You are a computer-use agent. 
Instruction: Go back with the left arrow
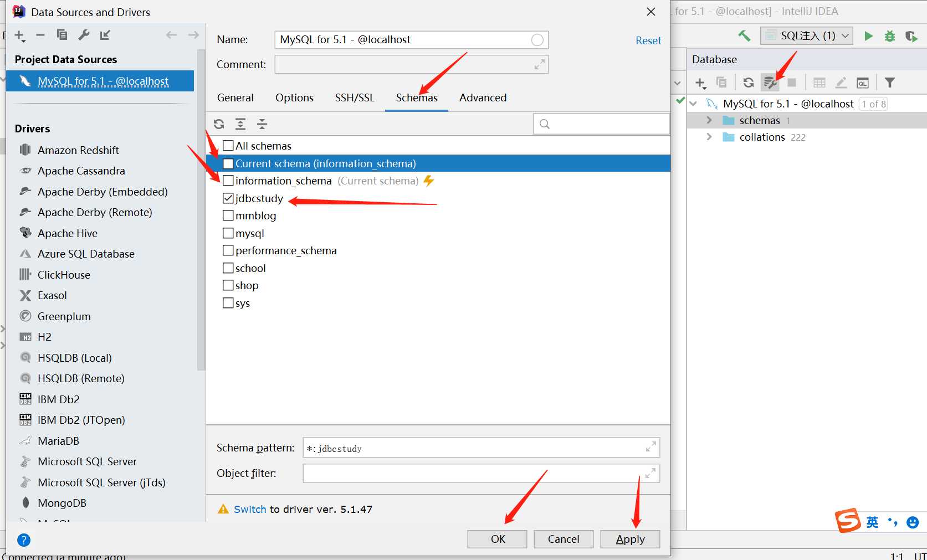171,35
